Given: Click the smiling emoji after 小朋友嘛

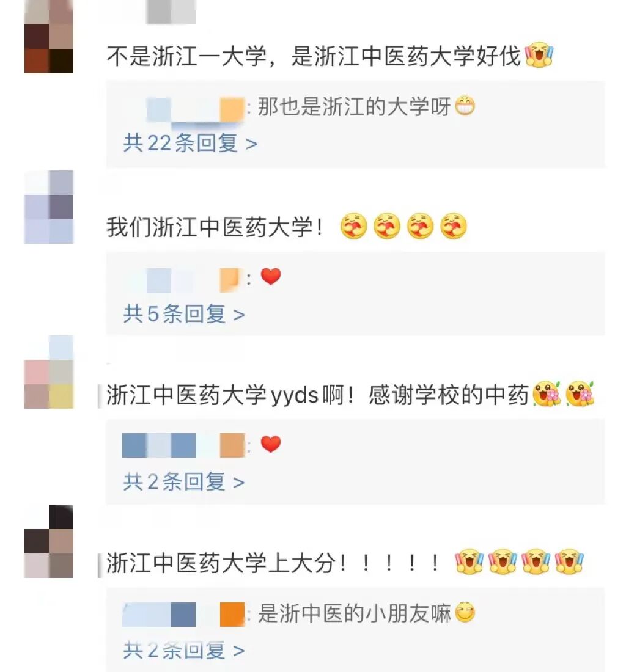Looking at the screenshot, I should pos(465,613).
